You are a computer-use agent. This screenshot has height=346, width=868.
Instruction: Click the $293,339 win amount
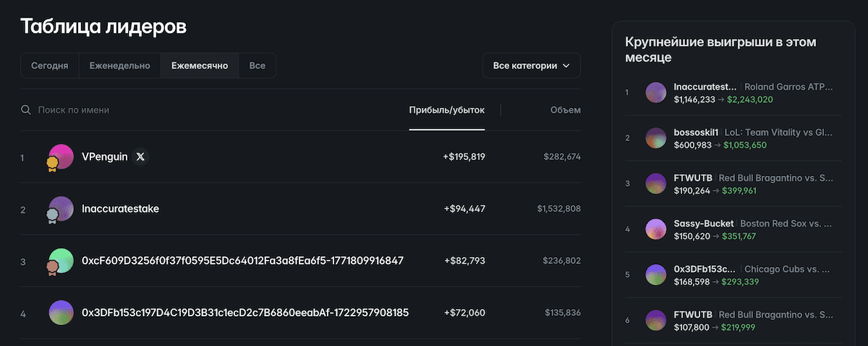coord(741,282)
